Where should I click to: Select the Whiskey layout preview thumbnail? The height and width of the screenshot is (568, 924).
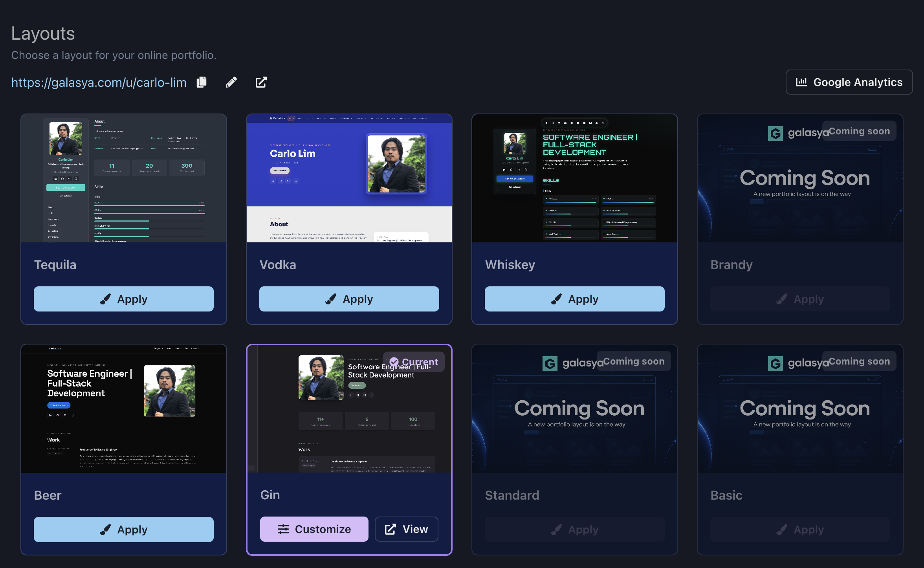point(575,178)
